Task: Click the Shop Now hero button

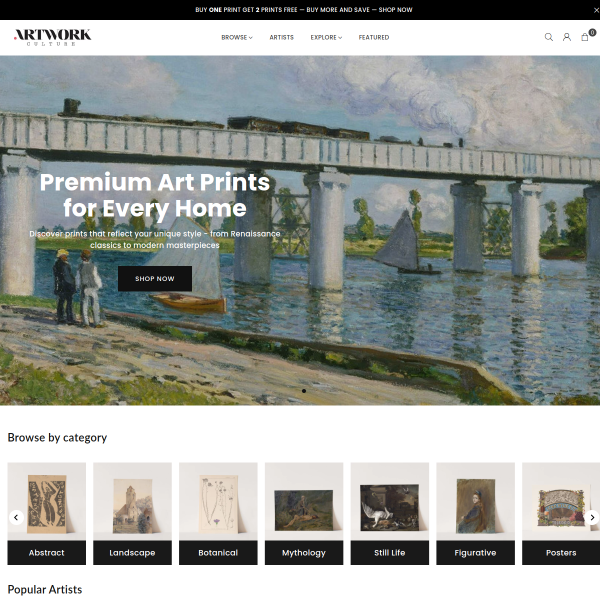Action: [x=155, y=279]
